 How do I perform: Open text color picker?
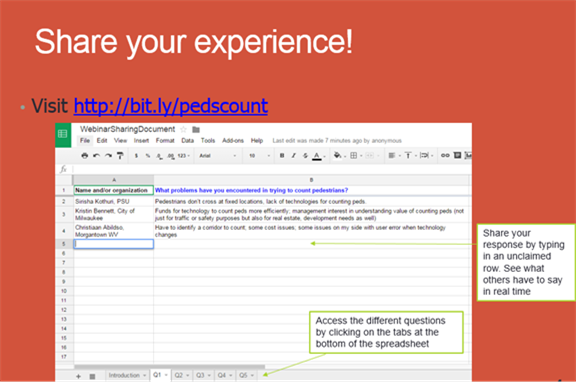tap(317, 156)
